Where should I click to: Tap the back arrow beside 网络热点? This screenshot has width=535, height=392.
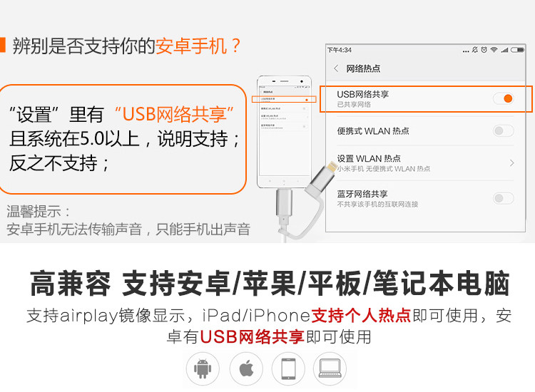[x=336, y=68]
